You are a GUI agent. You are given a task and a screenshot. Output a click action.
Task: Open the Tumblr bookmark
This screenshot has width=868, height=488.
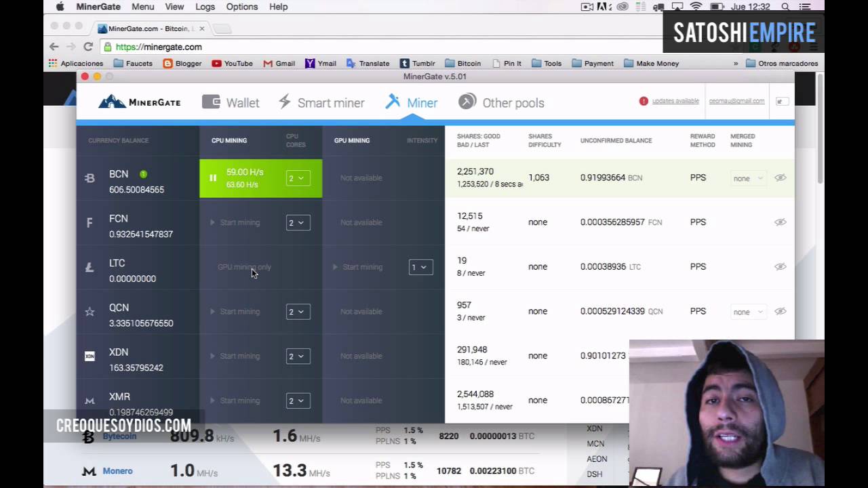click(x=417, y=63)
